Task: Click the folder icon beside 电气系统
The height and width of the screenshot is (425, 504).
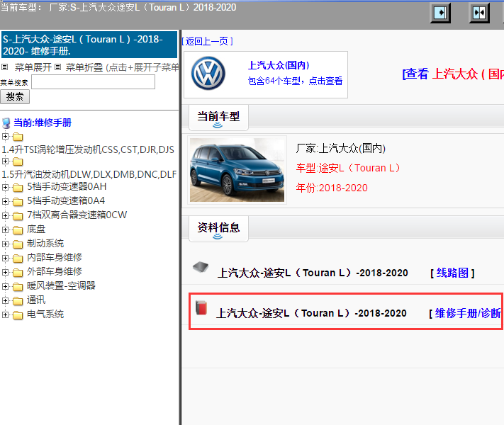Action: 18,315
